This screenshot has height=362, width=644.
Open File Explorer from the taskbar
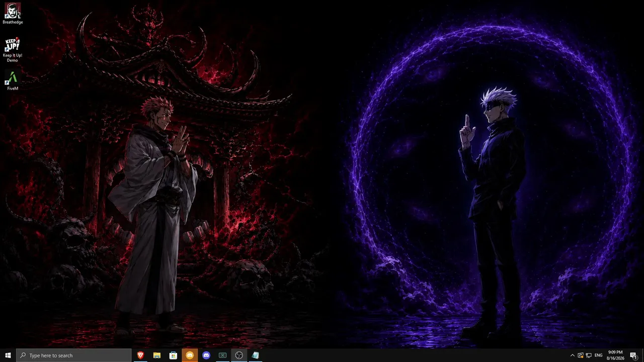tap(157, 355)
